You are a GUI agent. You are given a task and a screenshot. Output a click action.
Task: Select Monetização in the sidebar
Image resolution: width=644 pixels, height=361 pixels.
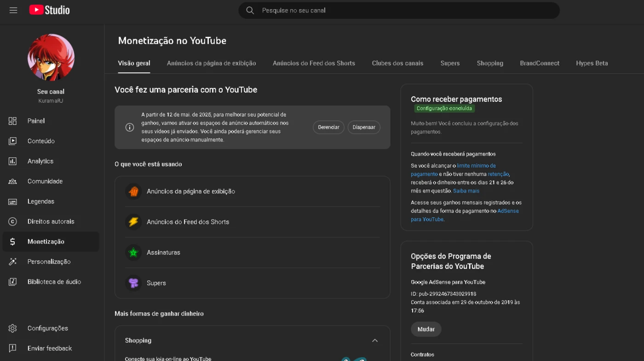51,242
